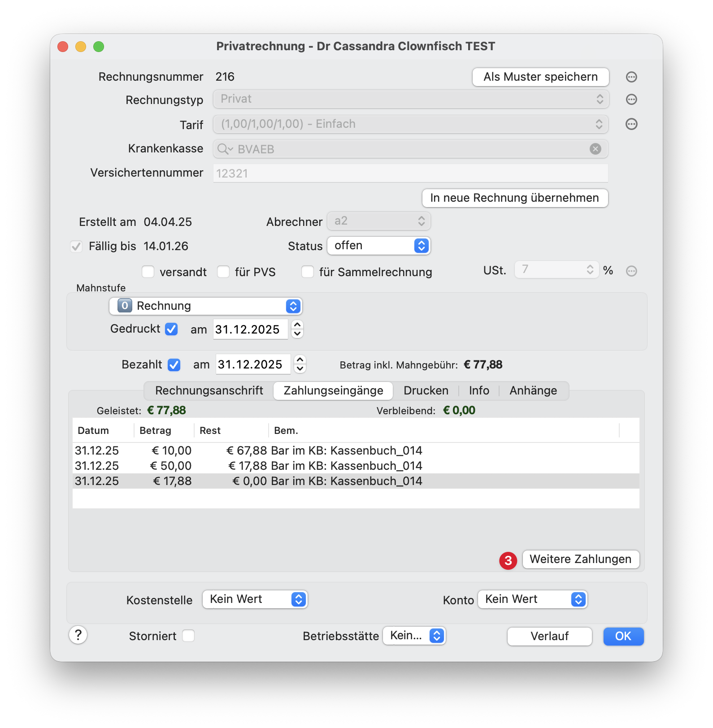Click Gedruckt date stepper arrows
The width and height of the screenshot is (713, 728).
pyautogui.click(x=297, y=329)
